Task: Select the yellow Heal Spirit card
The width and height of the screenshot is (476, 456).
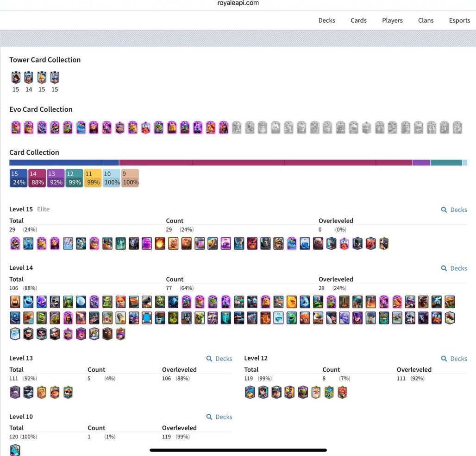Action: pos(291,302)
